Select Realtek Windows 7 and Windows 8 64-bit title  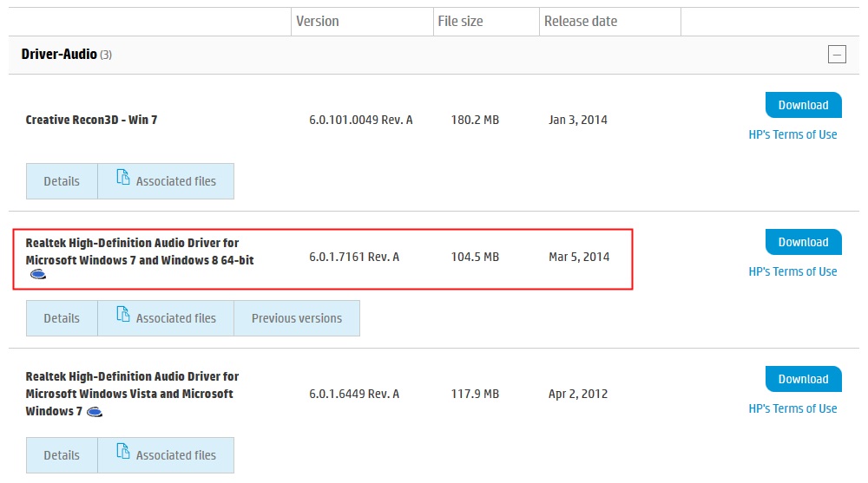140,251
